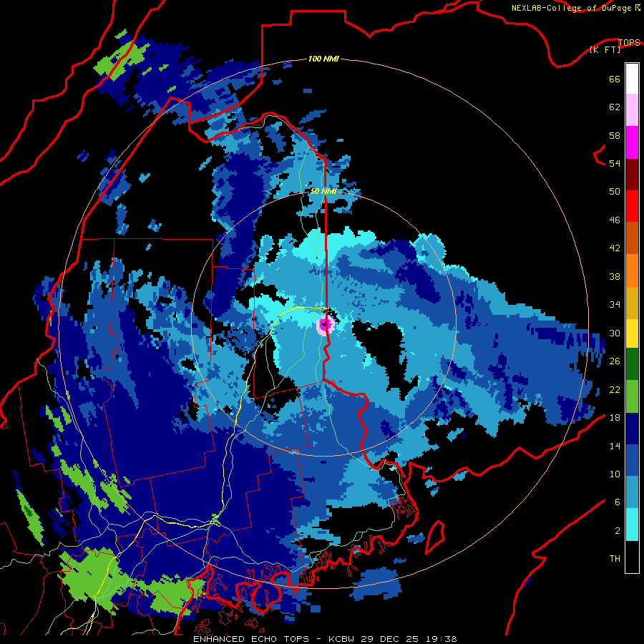This screenshot has height=644, width=644.
Task: Click the TH threshold label in legend
Action: [x=615, y=559]
